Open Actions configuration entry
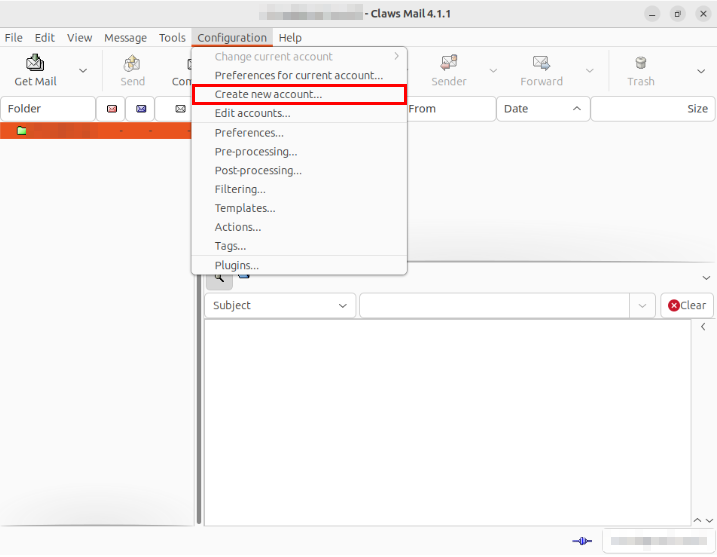 [299, 227]
